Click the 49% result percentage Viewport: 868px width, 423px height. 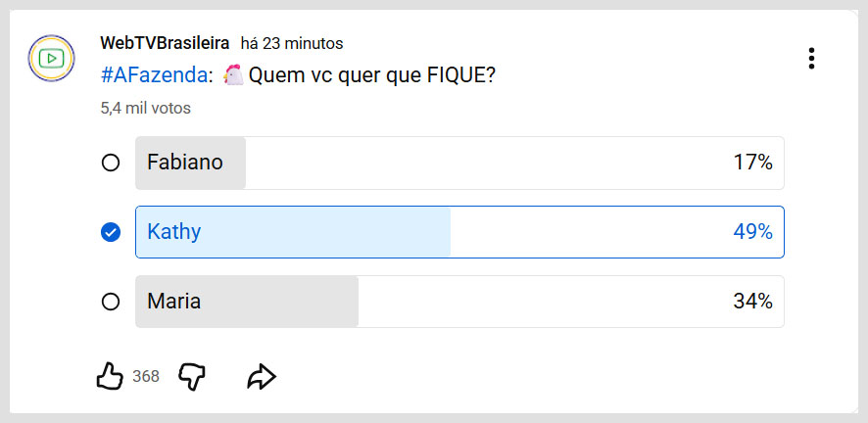pyautogui.click(x=752, y=232)
